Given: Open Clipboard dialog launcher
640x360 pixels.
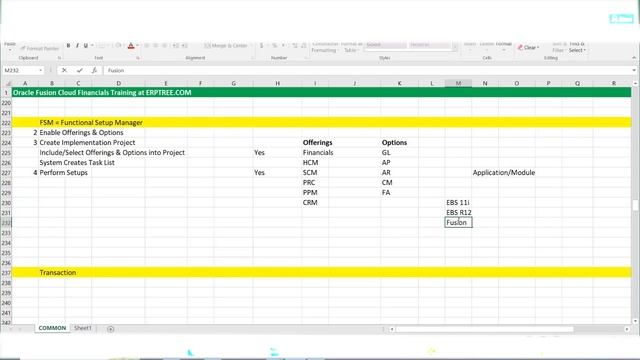Looking at the screenshot, I should coord(59,58).
